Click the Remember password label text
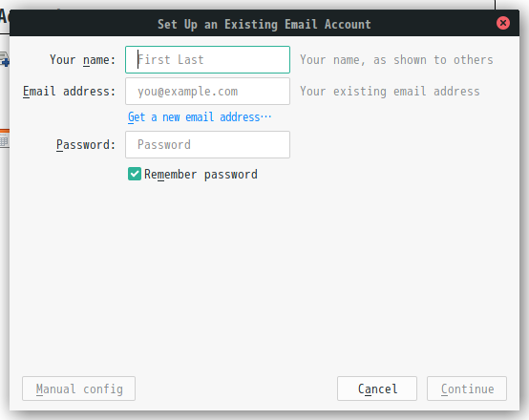This screenshot has height=420, width=529. pos(201,175)
